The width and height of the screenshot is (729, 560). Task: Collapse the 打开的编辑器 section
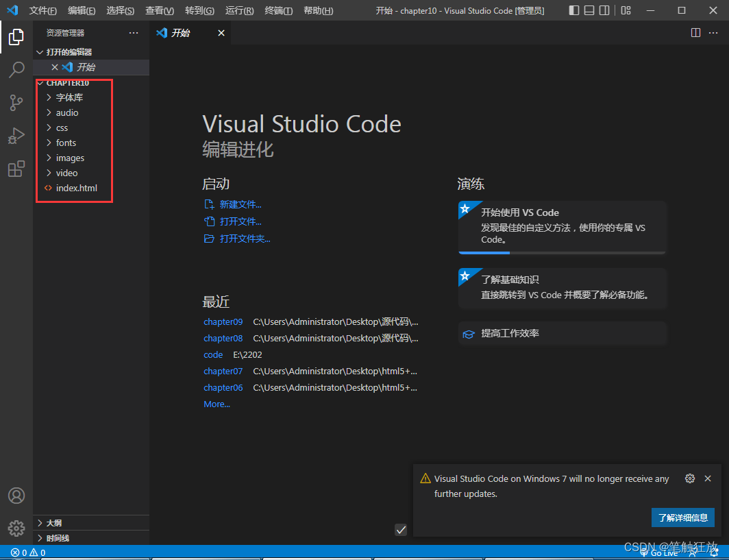coord(91,52)
